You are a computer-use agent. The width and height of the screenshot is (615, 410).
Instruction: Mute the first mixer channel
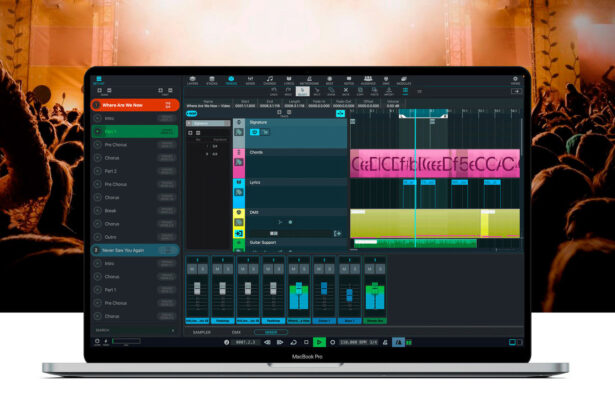[192, 269]
